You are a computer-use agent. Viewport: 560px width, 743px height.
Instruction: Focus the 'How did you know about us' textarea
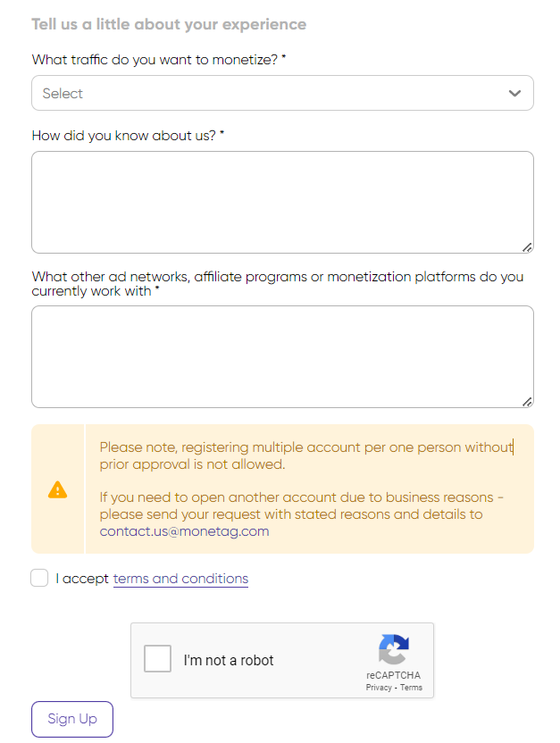point(281,202)
